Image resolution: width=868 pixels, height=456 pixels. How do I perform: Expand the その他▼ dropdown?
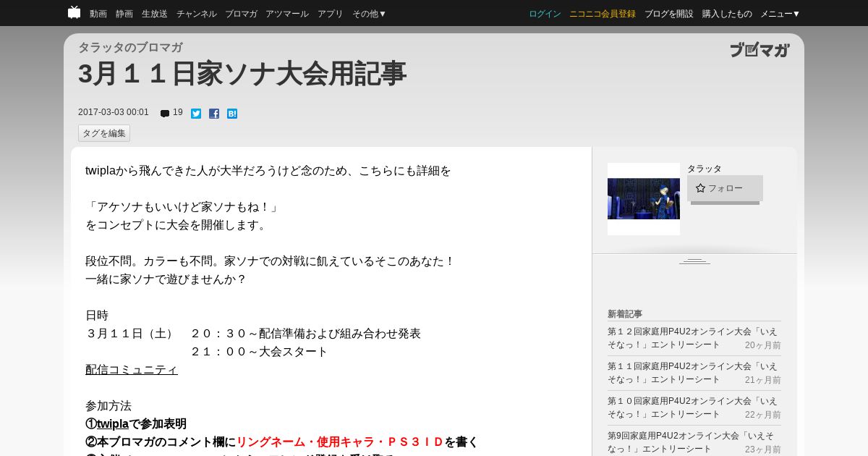(370, 14)
